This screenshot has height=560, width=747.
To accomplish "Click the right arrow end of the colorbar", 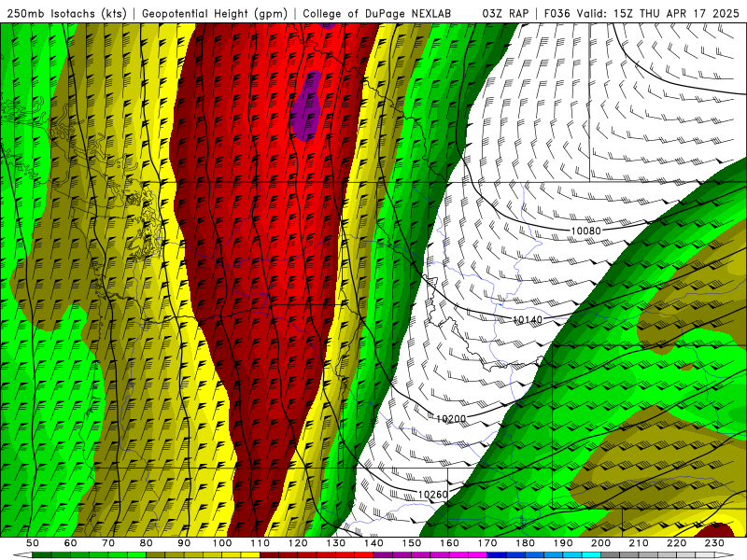I will point(725,555).
